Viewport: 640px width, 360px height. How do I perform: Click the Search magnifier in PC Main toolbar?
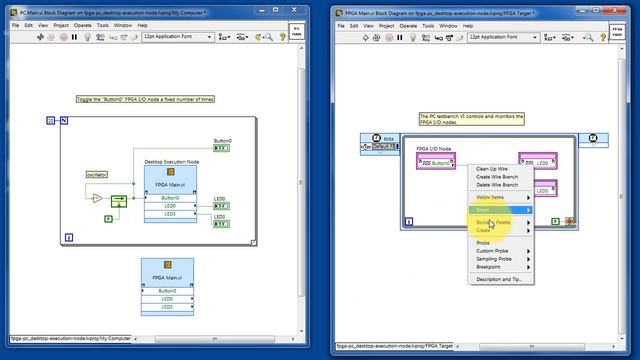[269, 37]
